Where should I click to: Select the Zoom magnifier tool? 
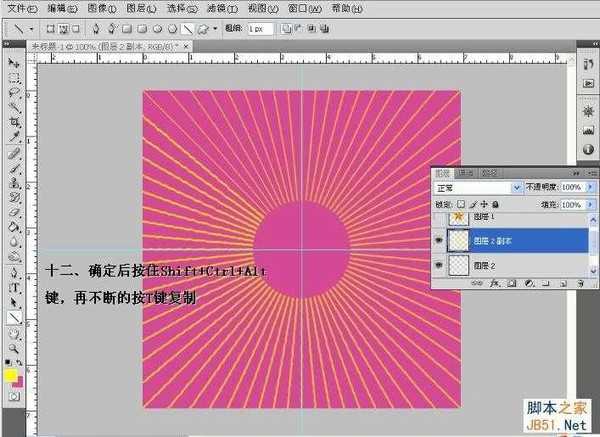pos(14,349)
